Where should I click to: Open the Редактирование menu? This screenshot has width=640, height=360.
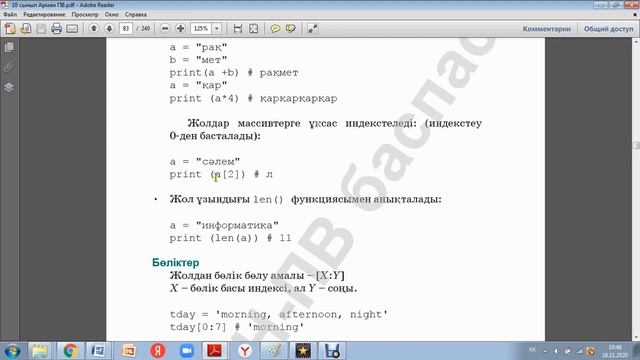(x=44, y=14)
